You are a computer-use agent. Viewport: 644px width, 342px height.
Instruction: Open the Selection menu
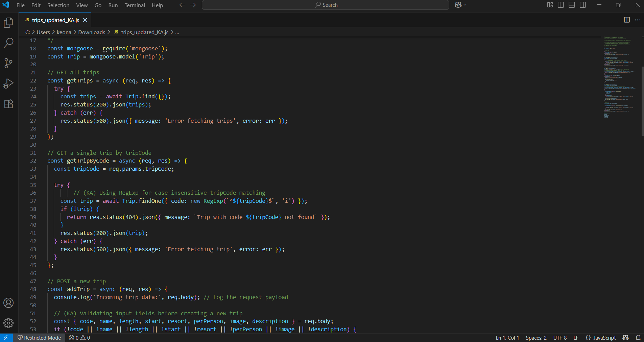click(58, 5)
